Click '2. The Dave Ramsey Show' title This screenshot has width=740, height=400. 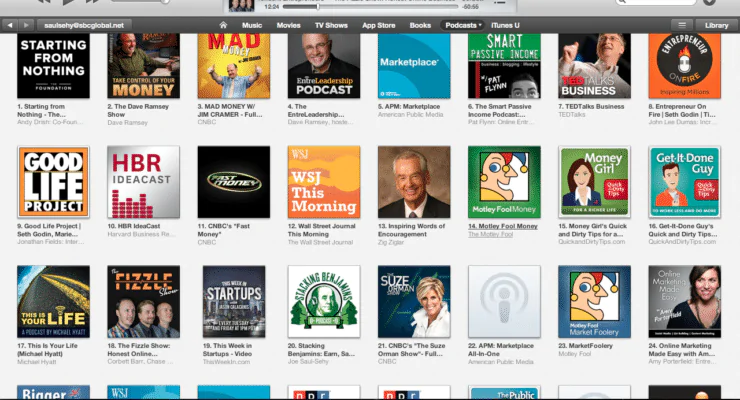[x=138, y=110]
